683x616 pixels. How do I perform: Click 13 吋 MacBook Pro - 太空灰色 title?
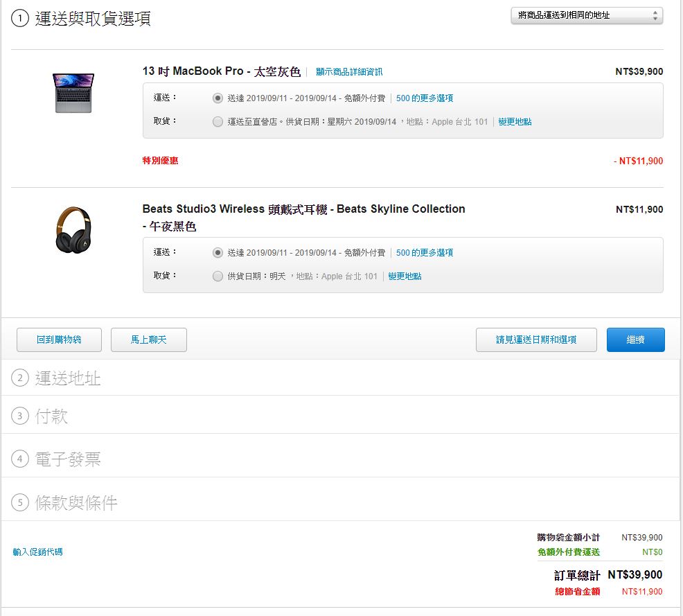221,71
